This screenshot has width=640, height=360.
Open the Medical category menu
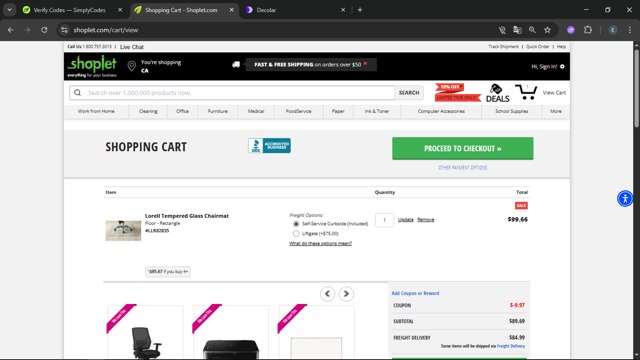pyautogui.click(x=256, y=111)
